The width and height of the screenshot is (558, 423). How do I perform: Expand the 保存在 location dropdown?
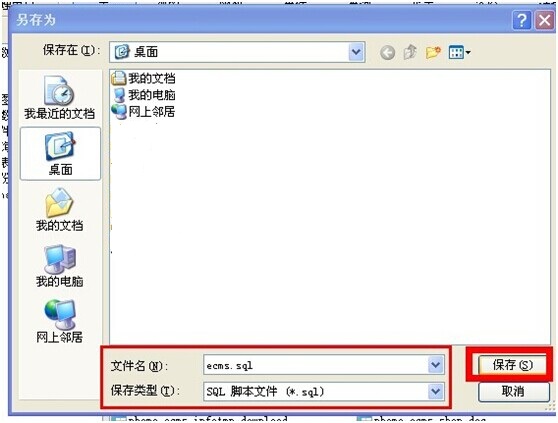[x=356, y=52]
